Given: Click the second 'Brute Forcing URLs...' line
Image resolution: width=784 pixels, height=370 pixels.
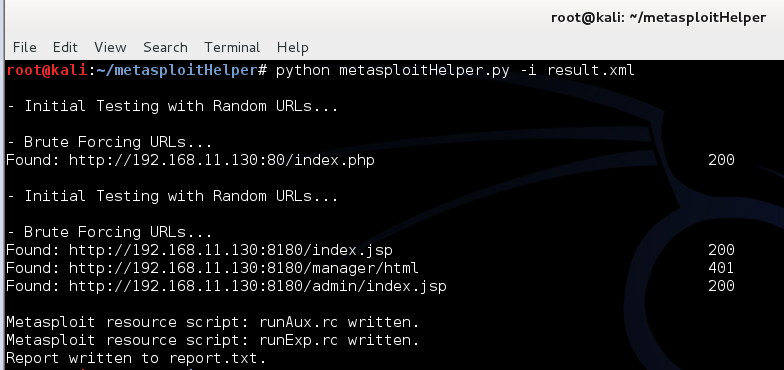Looking at the screenshot, I should click(109, 232).
